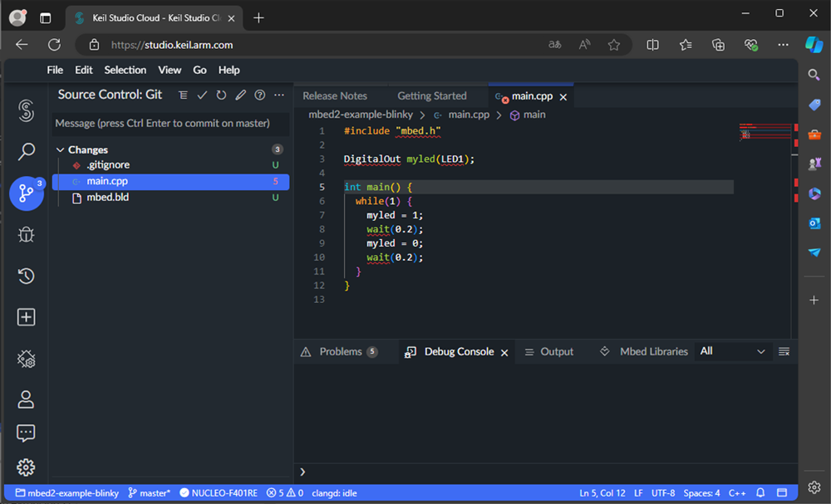Open the settings gear in the activity bar
This screenshot has width=831, height=504.
tap(26, 467)
